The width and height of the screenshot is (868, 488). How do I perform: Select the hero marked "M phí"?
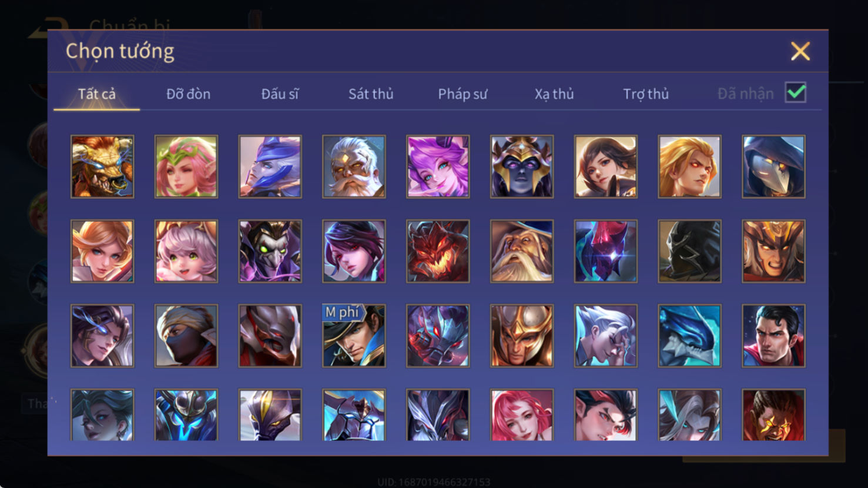pyautogui.click(x=354, y=336)
